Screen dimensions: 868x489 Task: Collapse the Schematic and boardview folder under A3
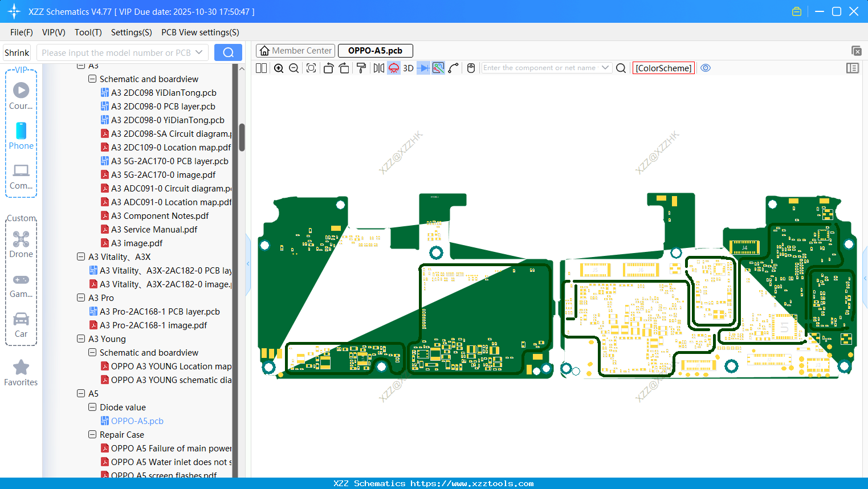click(x=92, y=79)
